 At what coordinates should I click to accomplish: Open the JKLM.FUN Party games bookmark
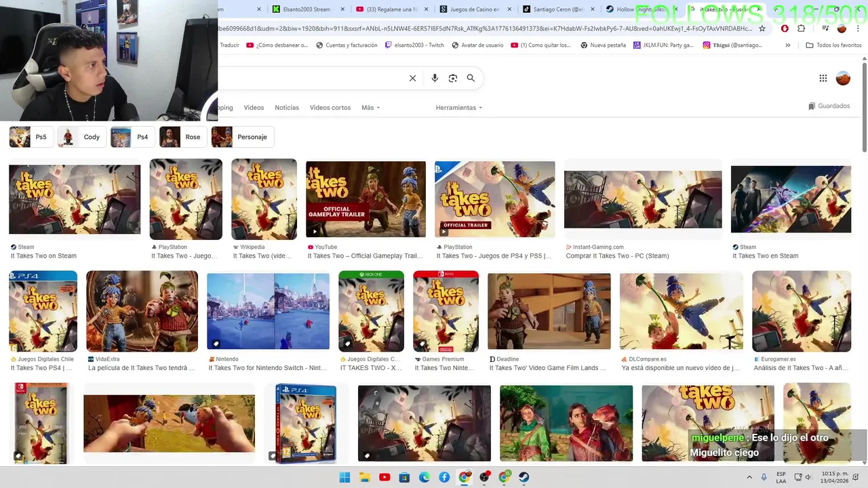click(664, 45)
